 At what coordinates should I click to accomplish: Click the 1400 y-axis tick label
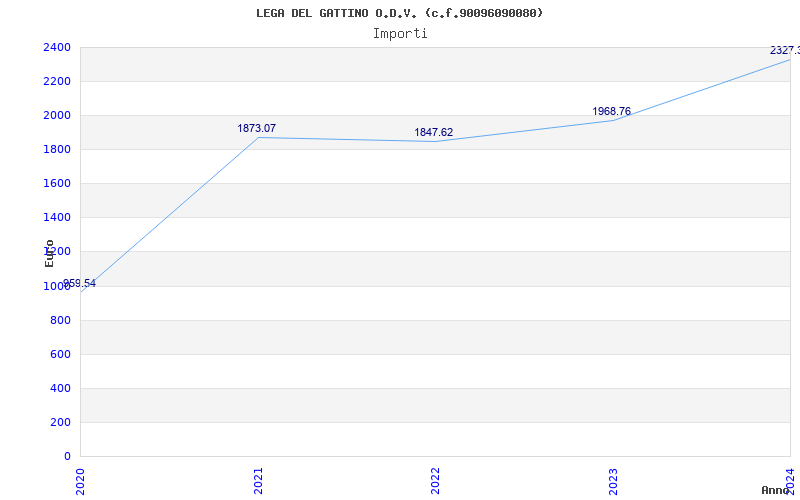coord(57,218)
